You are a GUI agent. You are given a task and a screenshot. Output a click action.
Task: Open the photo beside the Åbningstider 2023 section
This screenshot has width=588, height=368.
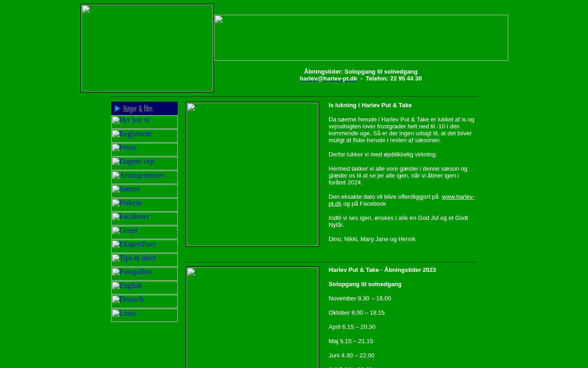tap(253, 317)
